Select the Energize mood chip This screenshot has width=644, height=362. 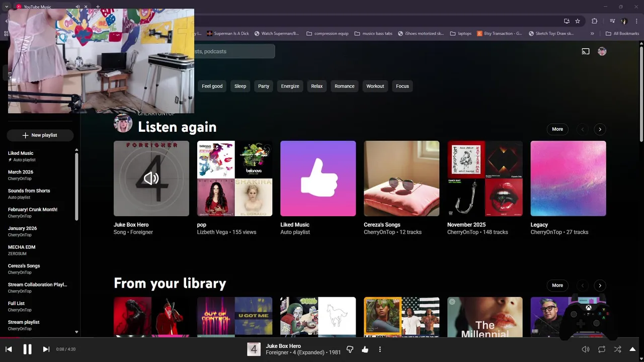click(x=290, y=86)
